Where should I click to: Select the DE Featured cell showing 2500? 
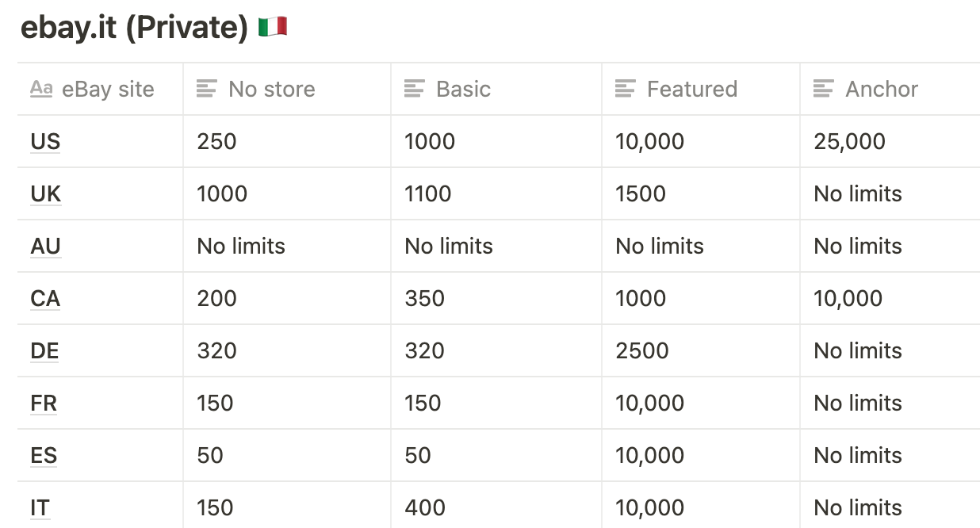701,350
